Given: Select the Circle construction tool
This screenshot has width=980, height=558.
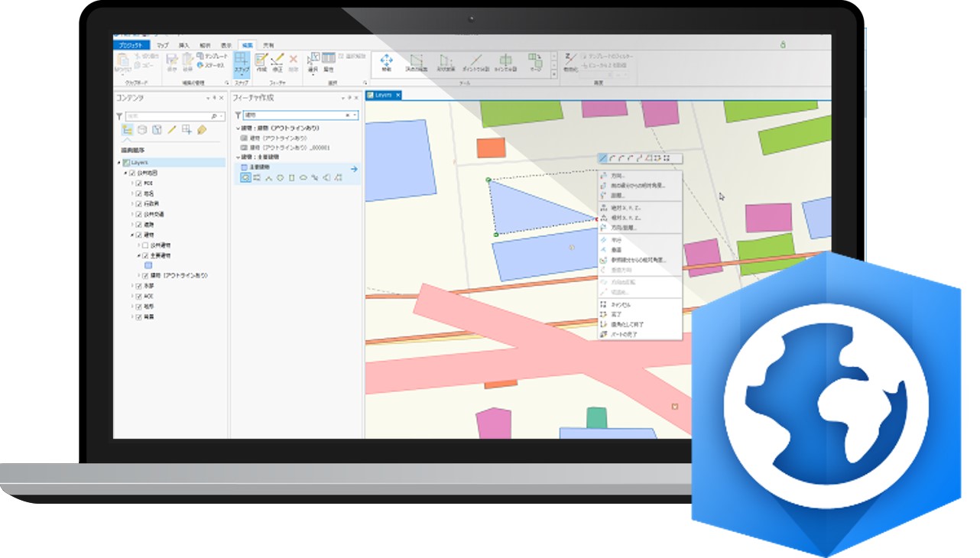Looking at the screenshot, I should [281, 177].
